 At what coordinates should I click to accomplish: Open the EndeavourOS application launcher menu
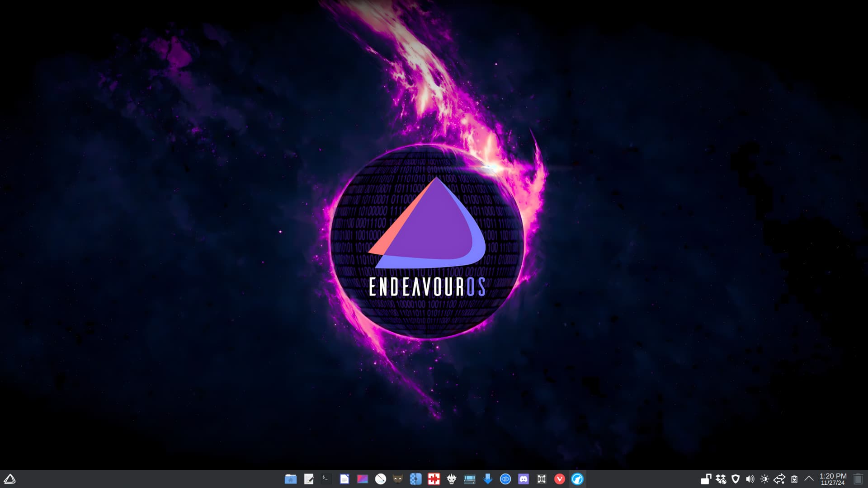point(9,479)
